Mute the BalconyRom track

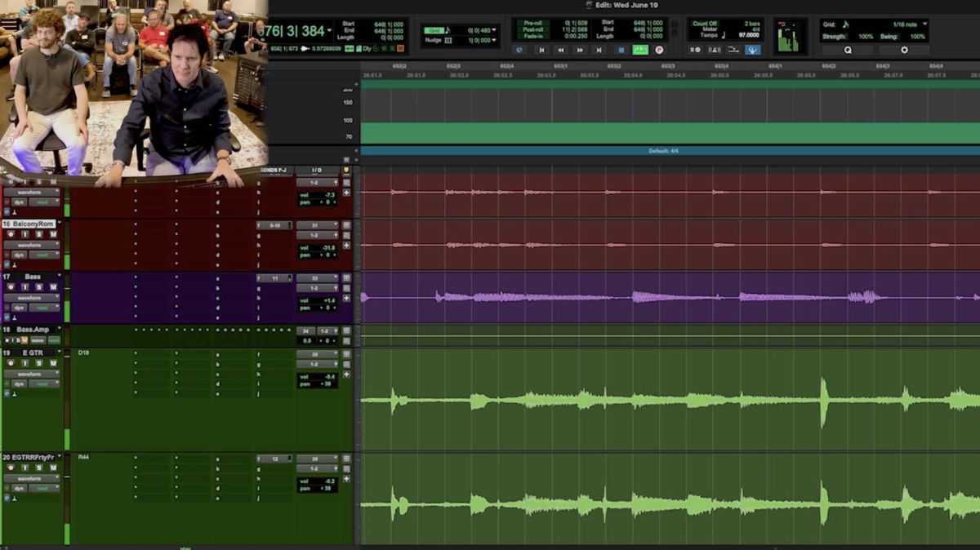53,233
